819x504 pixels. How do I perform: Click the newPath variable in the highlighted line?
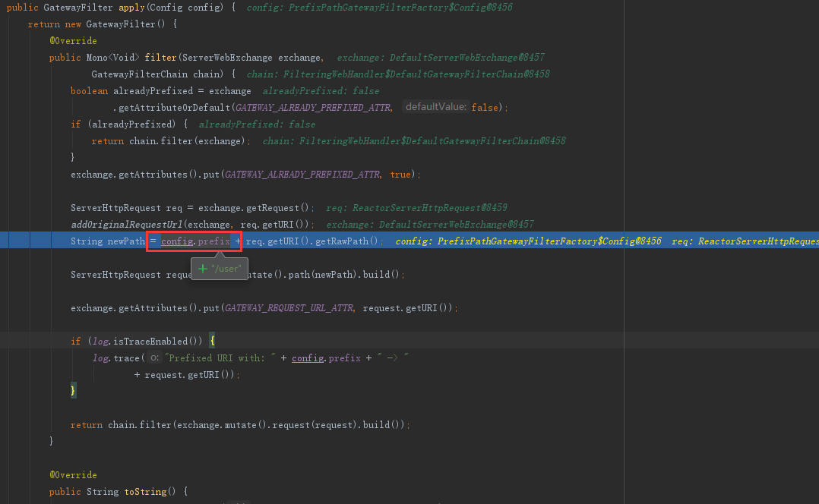tap(126, 241)
